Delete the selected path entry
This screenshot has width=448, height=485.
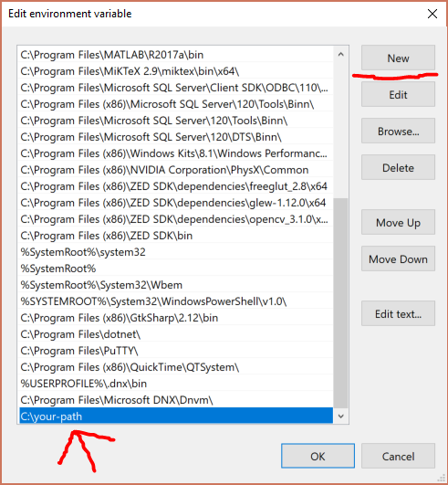398,167
